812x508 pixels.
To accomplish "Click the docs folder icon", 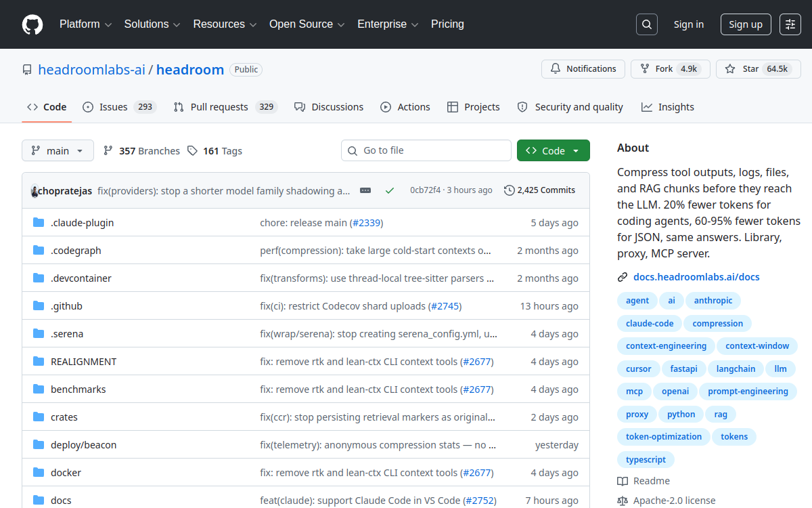I will [x=39, y=501].
